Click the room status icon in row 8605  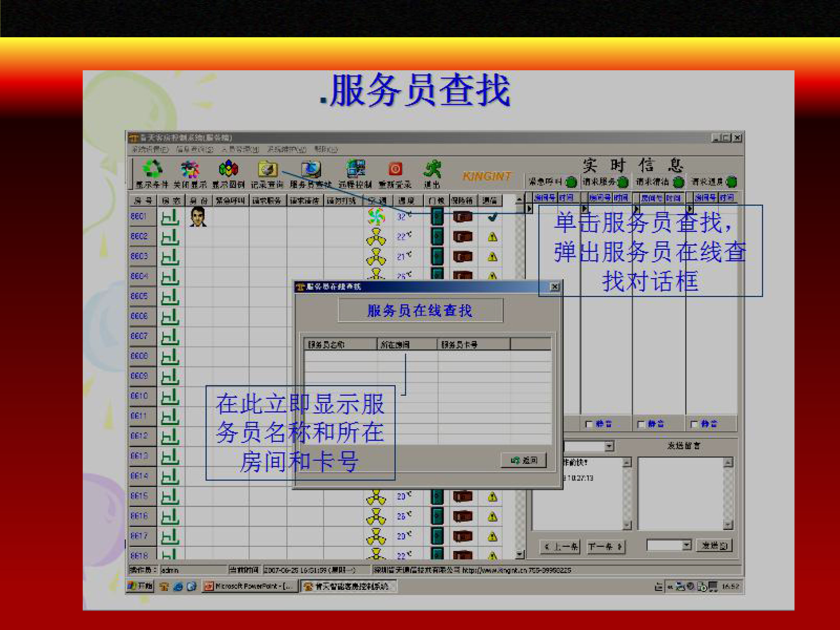click(170, 297)
